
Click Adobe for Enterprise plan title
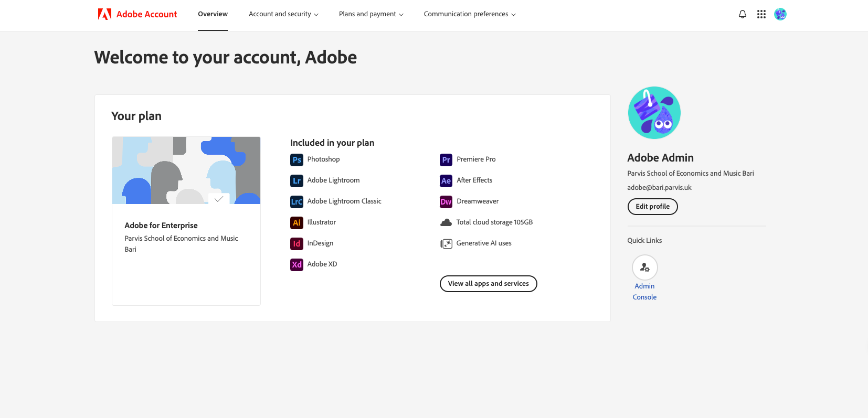tap(161, 226)
